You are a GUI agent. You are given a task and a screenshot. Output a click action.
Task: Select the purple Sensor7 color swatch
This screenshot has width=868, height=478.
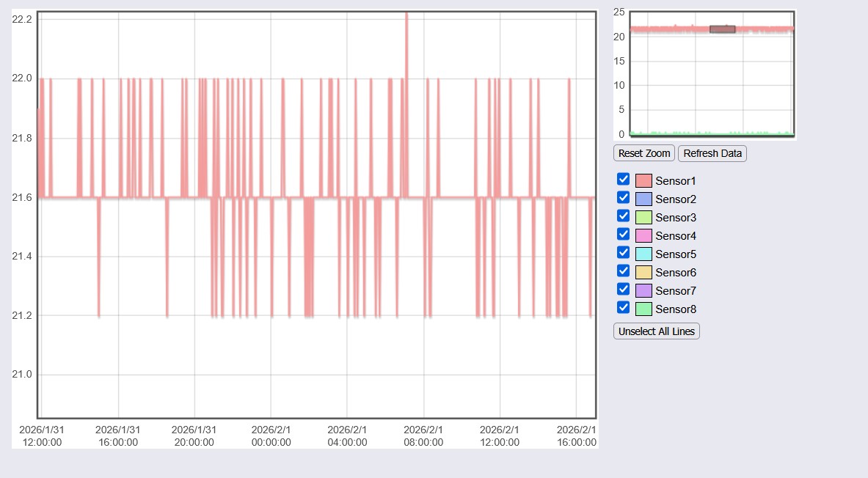(x=643, y=291)
